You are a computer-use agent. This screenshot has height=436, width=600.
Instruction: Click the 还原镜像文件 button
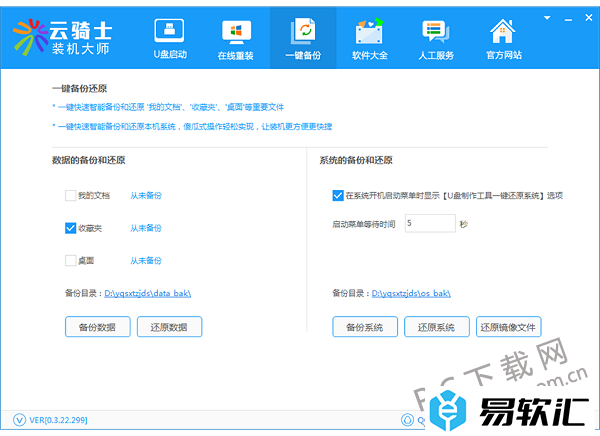click(x=509, y=327)
